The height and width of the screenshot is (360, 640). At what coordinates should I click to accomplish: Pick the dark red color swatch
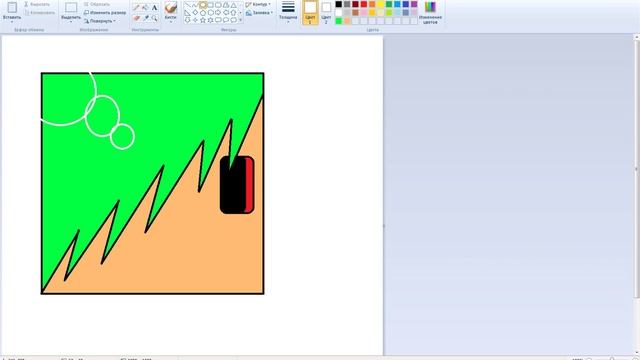tap(355, 4)
